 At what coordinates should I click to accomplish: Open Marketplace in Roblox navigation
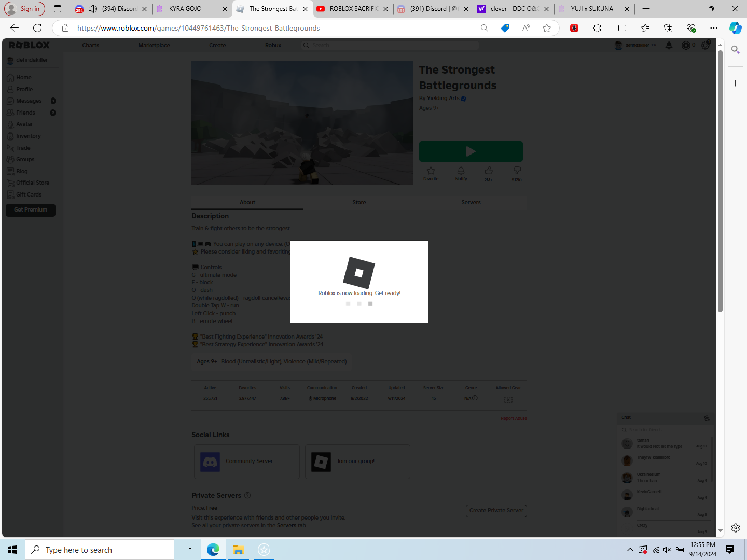(154, 45)
